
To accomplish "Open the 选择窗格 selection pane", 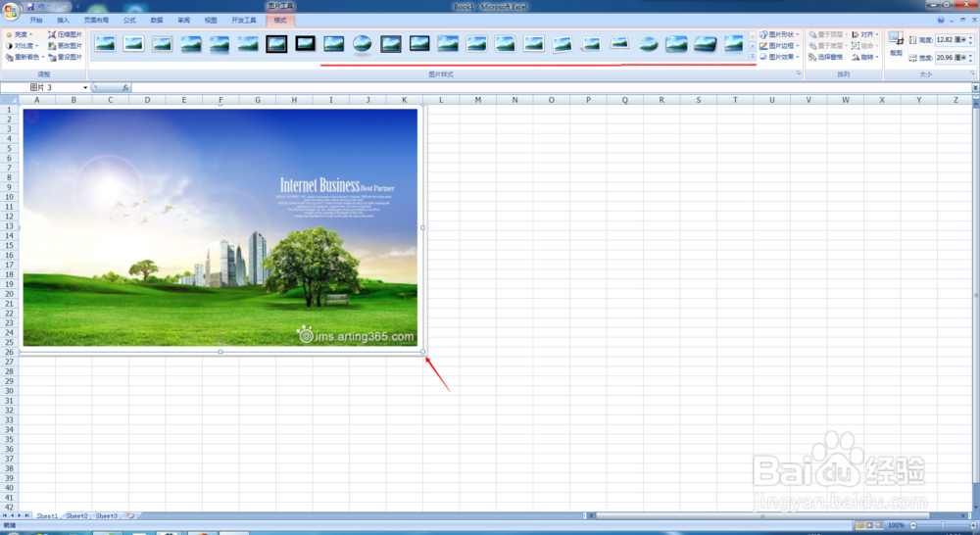I will (825, 57).
